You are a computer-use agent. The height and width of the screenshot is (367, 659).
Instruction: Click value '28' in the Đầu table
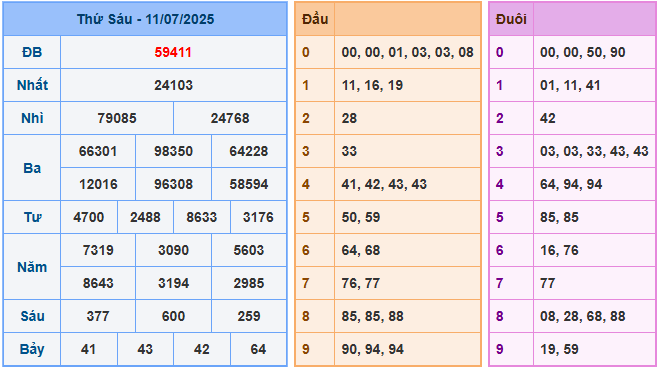pos(349,118)
